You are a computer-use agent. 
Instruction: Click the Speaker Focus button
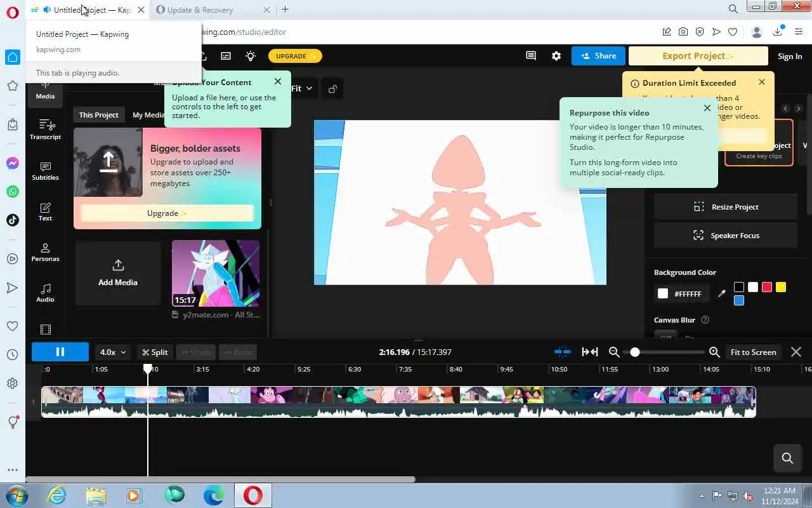coord(726,236)
